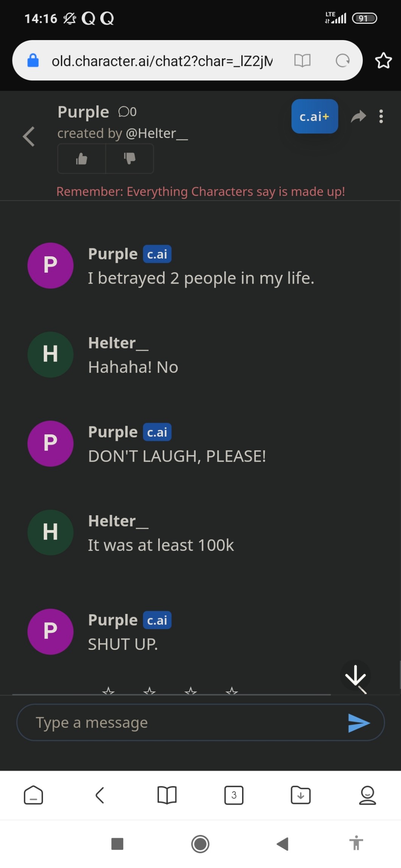Open the c.ai+ subscription button
401x868 pixels.
click(x=314, y=116)
